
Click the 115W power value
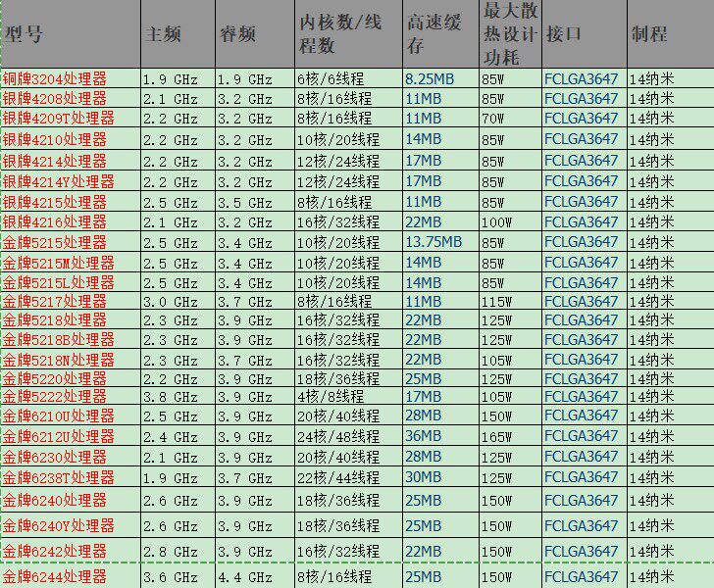click(x=496, y=302)
